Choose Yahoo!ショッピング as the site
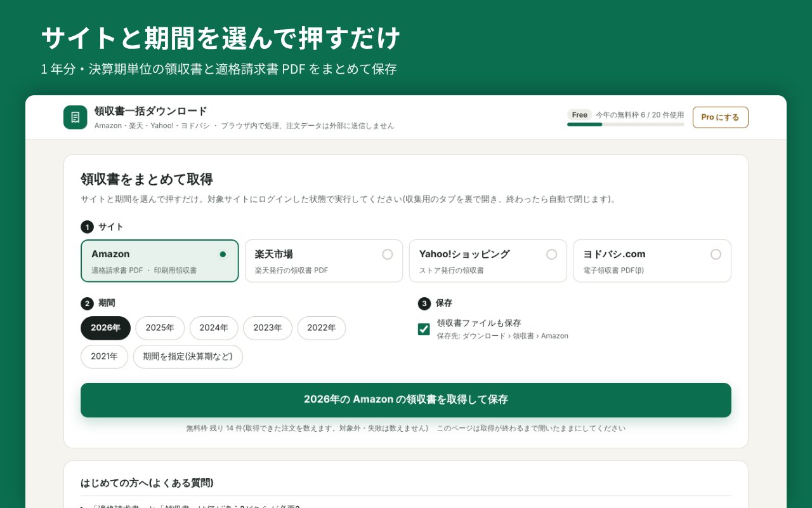The height and width of the screenshot is (508, 812). (488, 261)
